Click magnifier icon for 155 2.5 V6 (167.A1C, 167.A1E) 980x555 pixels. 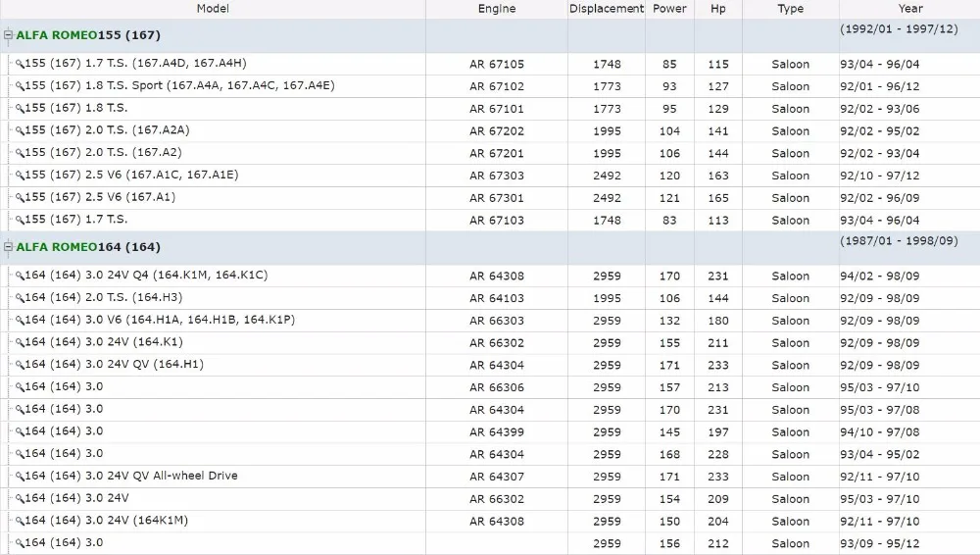(20, 176)
